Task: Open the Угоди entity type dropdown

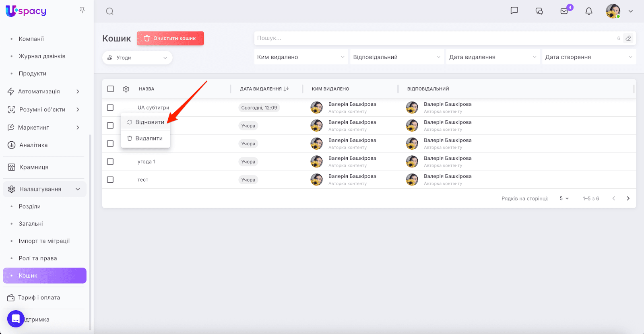Action: click(x=137, y=58)
